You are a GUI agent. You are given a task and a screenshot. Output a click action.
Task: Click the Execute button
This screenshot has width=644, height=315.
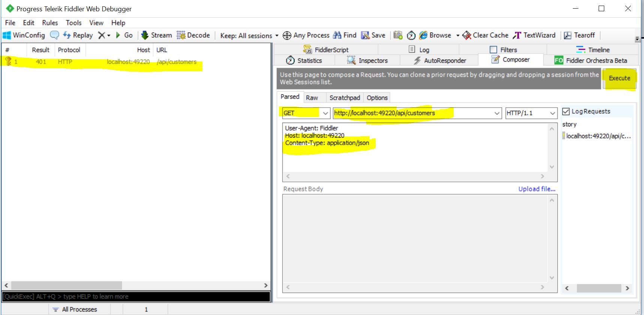(x=619, y=78)
